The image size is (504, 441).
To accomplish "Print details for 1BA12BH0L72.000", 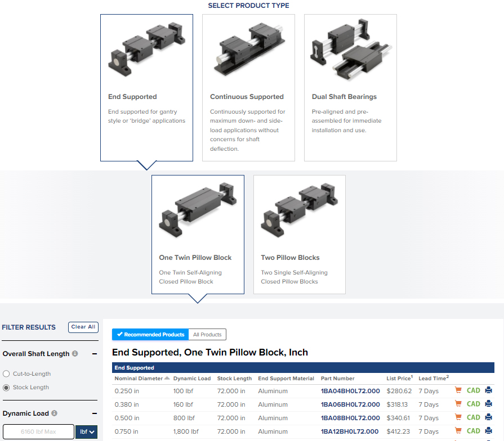I will (488, 431).
